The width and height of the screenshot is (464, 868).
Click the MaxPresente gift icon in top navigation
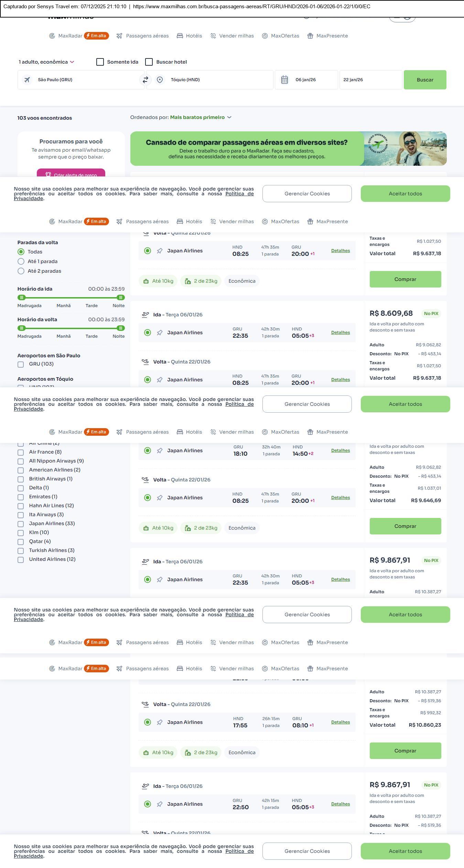coord(310,36)
